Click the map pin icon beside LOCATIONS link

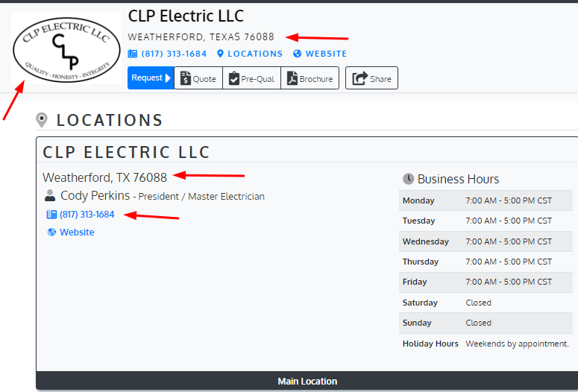point(220,54)
